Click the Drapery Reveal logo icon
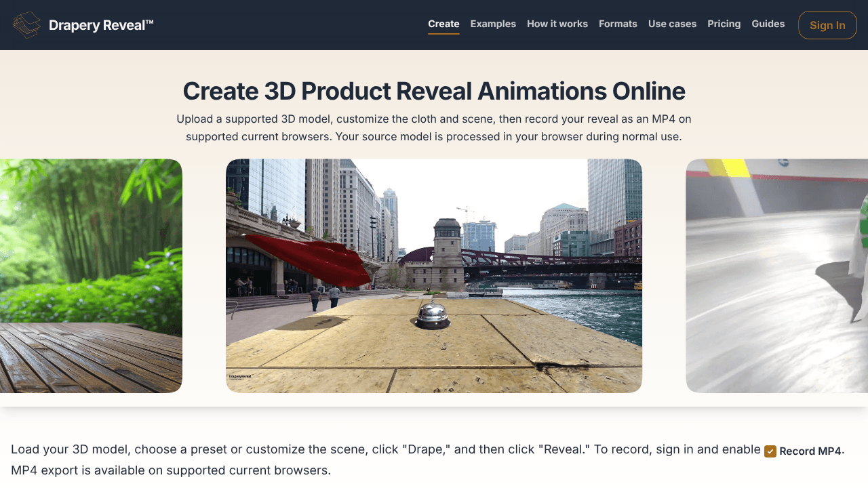 click(x=26, y=25)
